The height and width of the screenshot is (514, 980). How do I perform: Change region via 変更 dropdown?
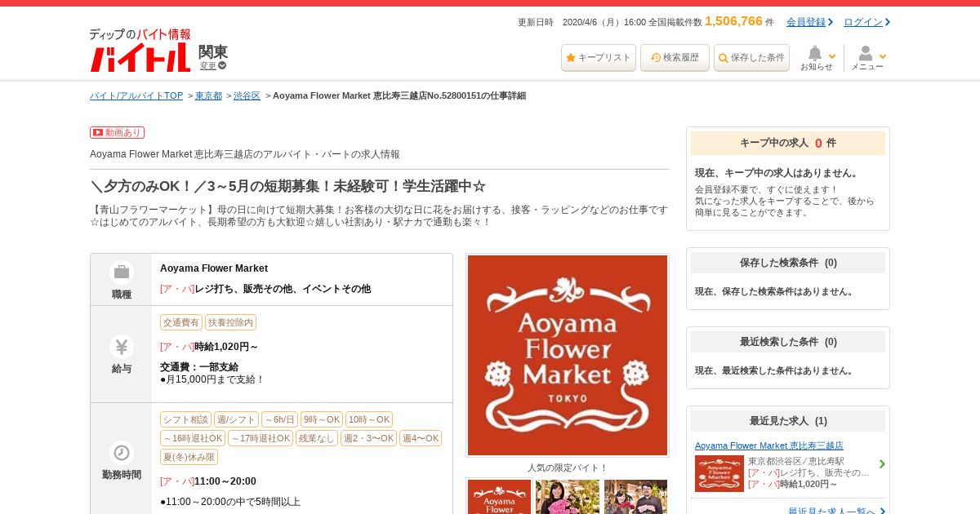(x=212, y=65)
